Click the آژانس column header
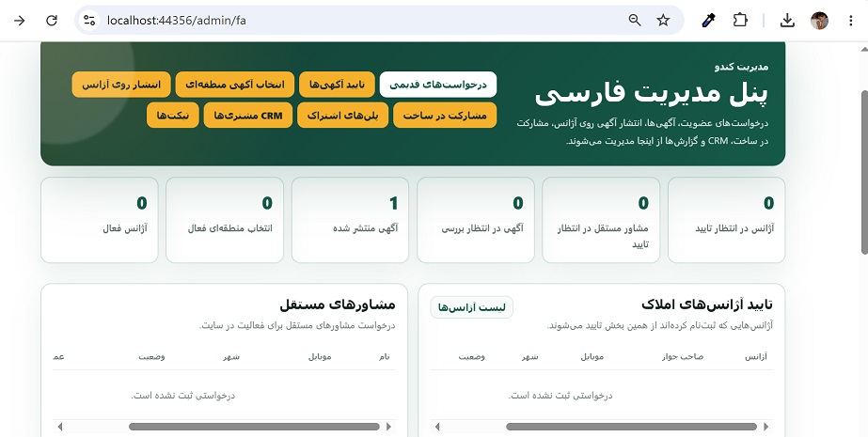The height and width of the screenshot is (437, 868). coord(756,357)
